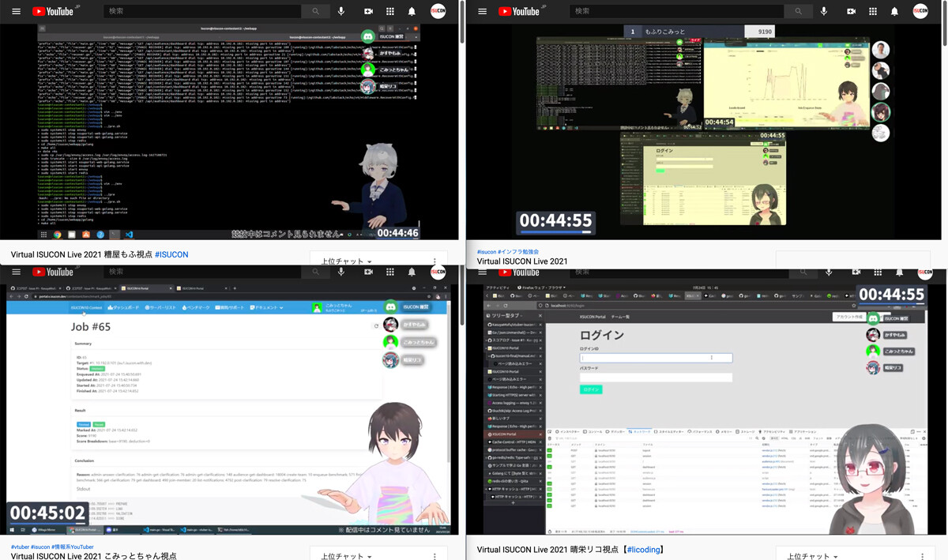The image size is (948, 560).
Task: Open #Iicoding hashtag in 晴栄リコ視点 title
Action: 643,550
